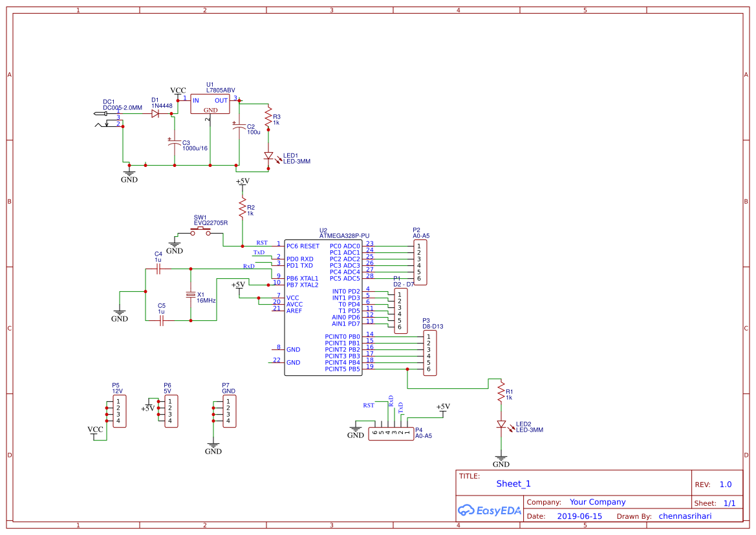Image resolution: width=756 pixels, height=535 pixels.
Task: Select the +5V power flag above R2
Action: pyautogui.click(x=243, y=182)
